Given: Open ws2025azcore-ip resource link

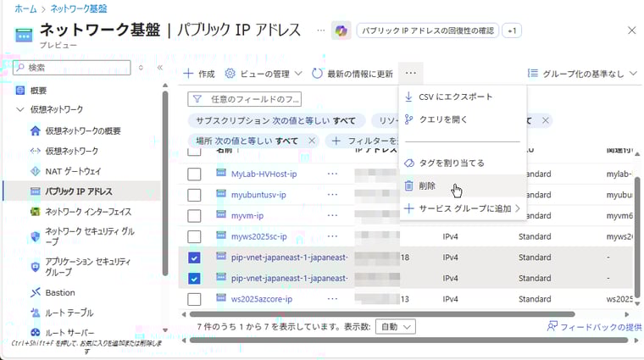Looking at the screenshot, I should pyautogui.click(x=262, y=299).
